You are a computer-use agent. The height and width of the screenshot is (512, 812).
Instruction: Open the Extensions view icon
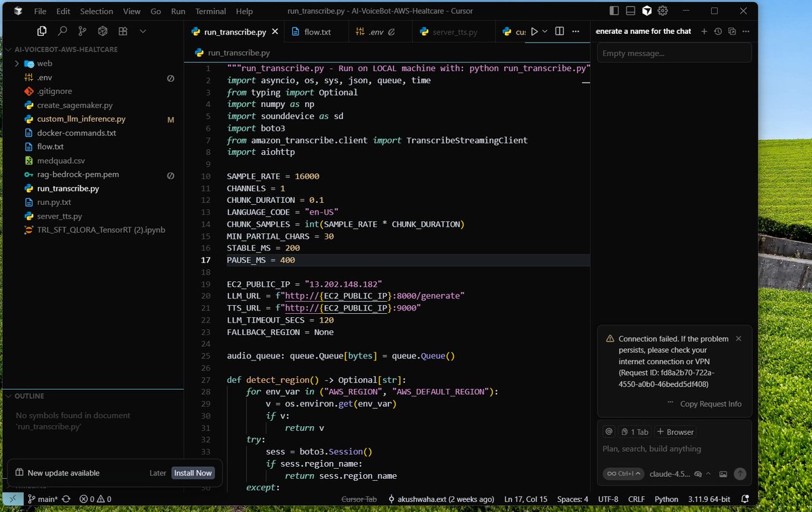(123, 31)
